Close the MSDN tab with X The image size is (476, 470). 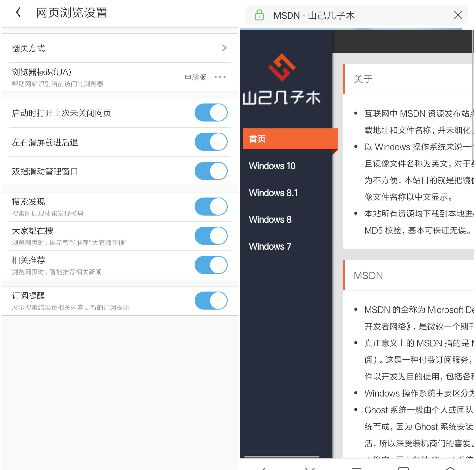(x=458, y=15)
